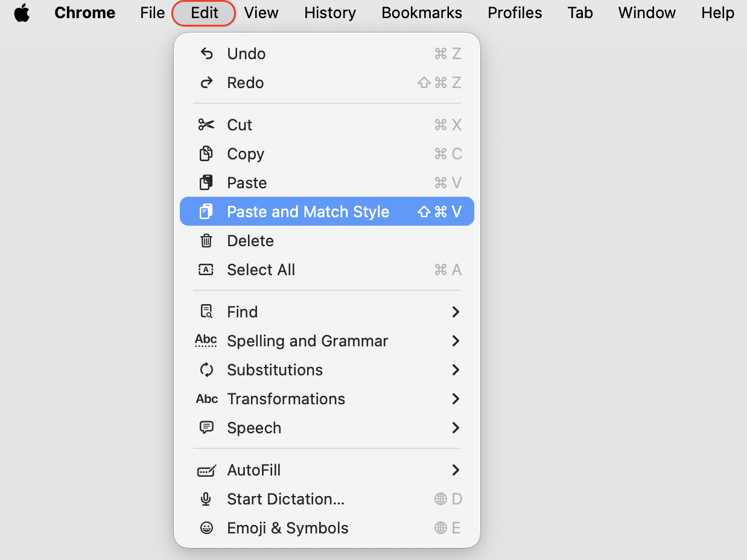The image size is (747, 560).
Task: Open the File menu
Action: 152,13
